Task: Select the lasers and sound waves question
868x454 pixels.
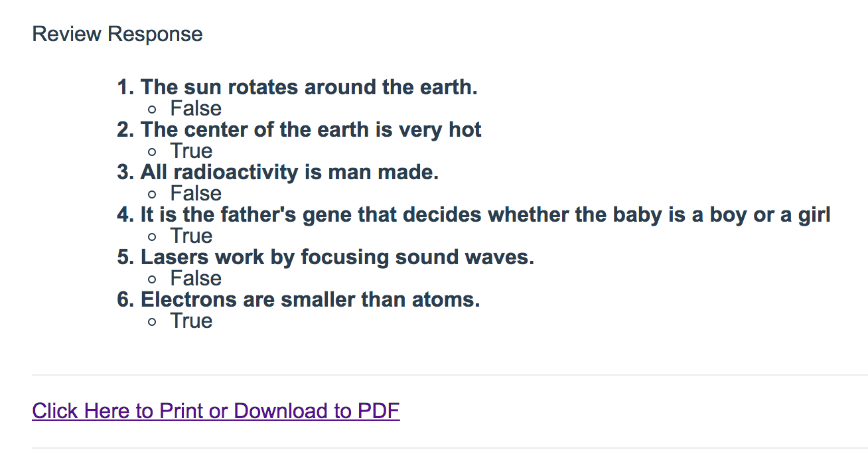Action: pos(337,257)
